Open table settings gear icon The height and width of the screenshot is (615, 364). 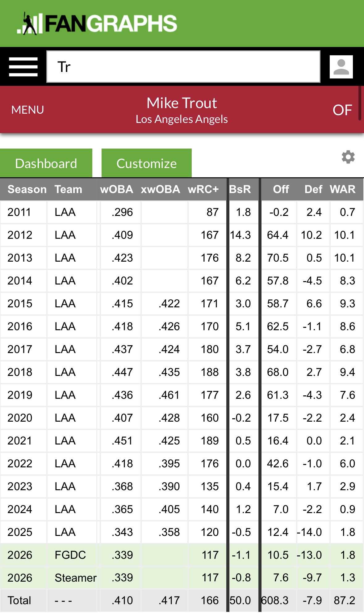(348, 157)
